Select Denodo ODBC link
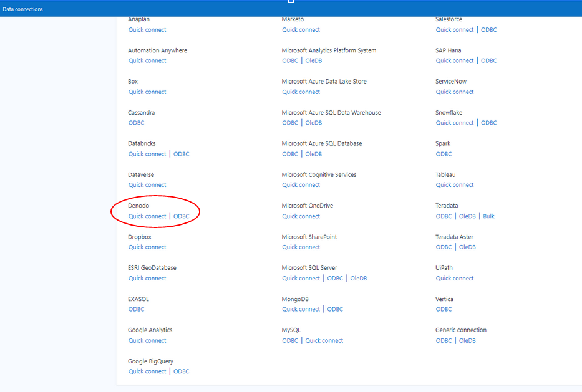The image size is (582, 392). point(181,216)
